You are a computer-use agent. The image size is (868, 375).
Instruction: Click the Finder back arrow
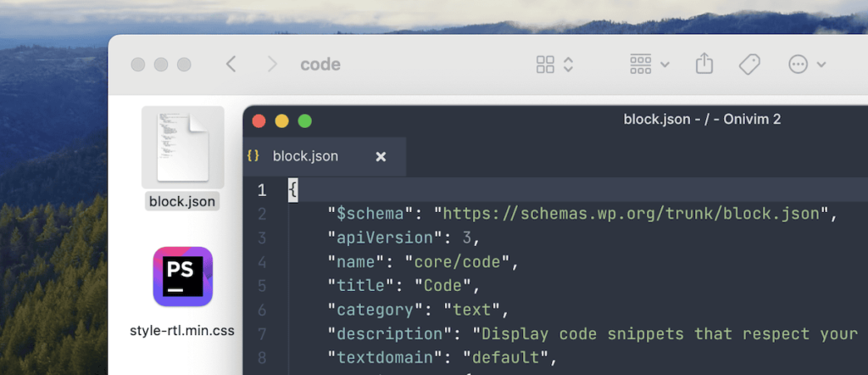click(x=231, y=64)
